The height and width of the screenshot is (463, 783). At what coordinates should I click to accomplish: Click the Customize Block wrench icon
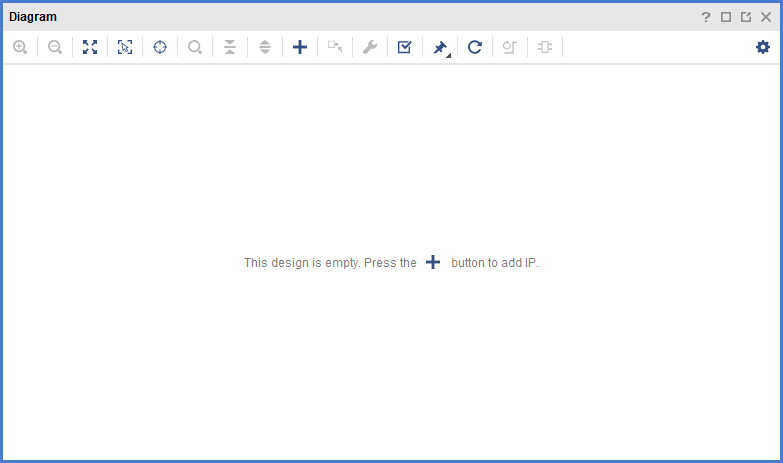(370, 47)
